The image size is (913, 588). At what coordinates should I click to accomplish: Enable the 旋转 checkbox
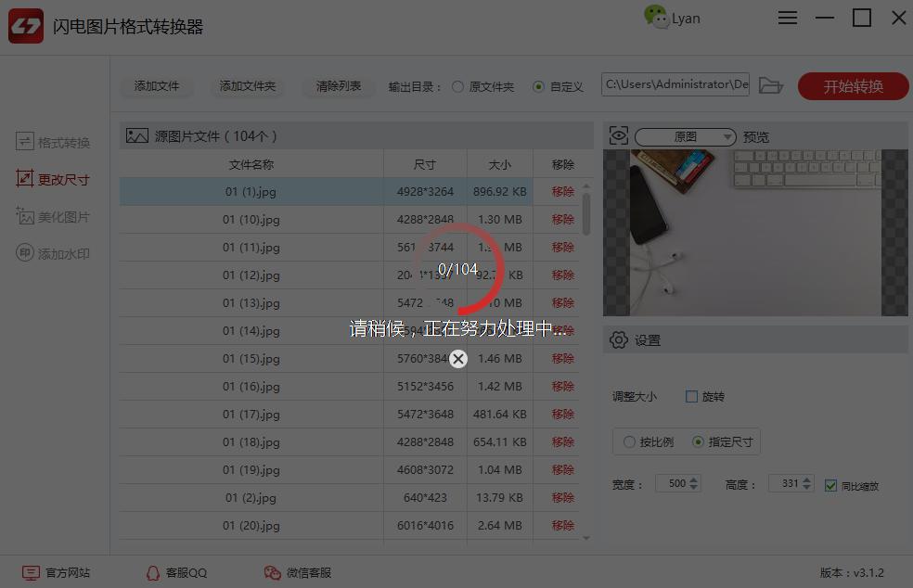691,396
